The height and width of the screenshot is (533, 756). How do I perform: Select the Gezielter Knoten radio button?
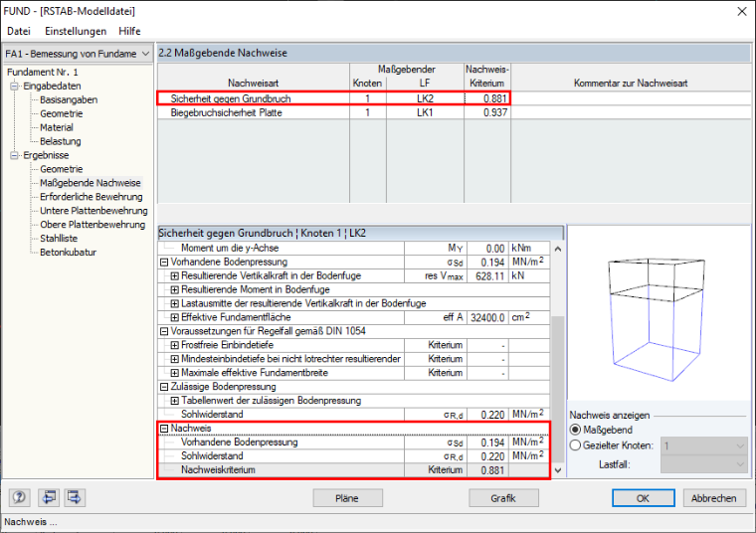coord(575,445)
